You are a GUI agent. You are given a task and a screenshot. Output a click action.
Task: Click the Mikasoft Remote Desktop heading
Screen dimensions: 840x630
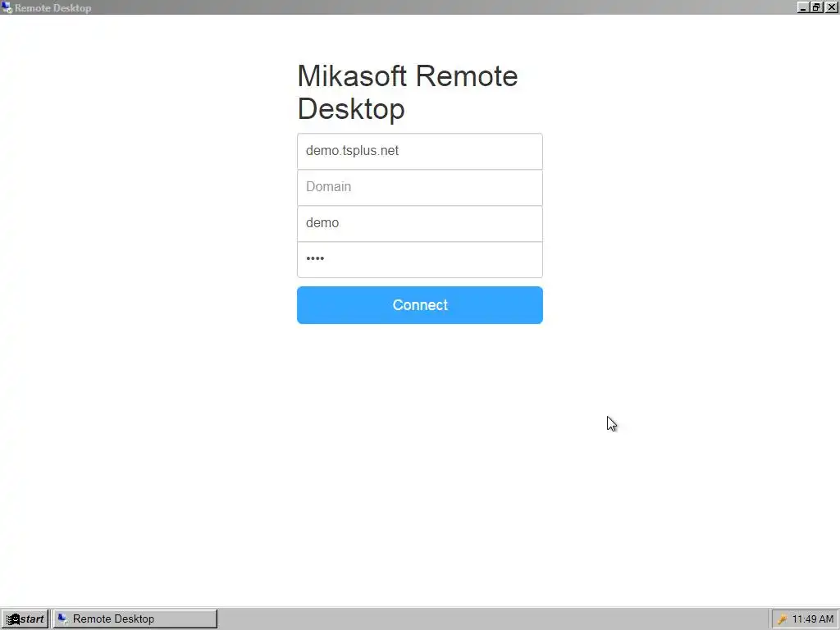pos(407,92)
